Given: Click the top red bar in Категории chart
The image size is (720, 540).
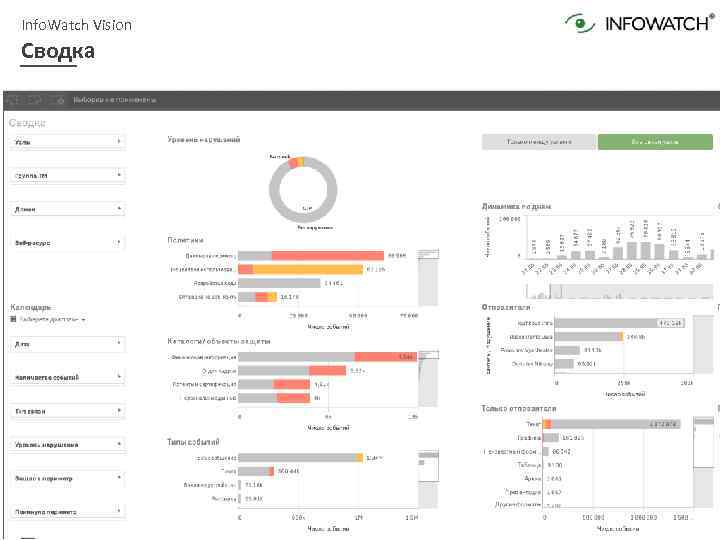Looking at the screenshot, I should [386, 357].
